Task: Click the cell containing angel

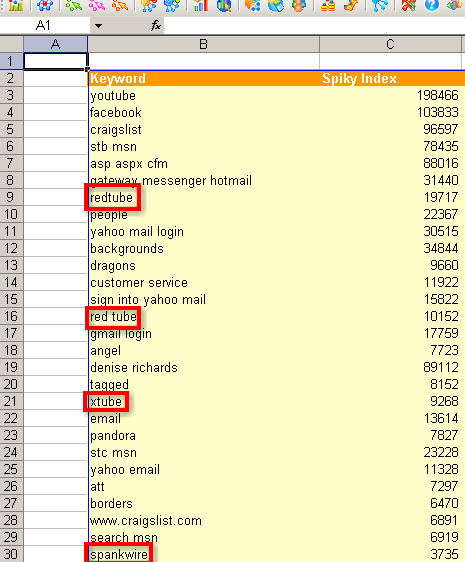Action: (x=203, y=350)
